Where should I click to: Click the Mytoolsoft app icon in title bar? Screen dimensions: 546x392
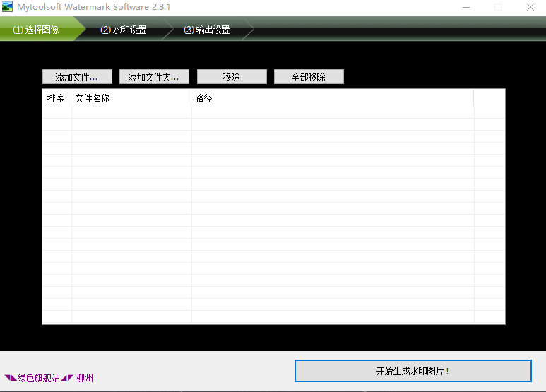point(7,7)
